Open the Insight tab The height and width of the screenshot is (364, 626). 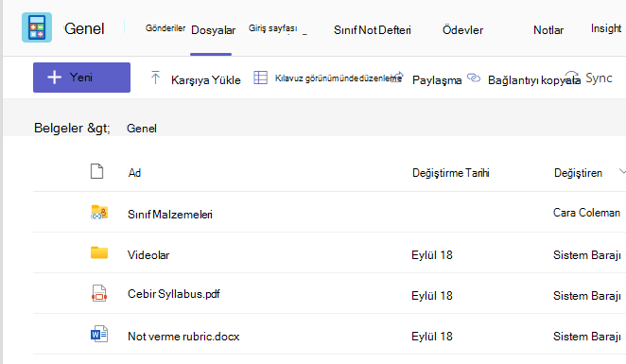pyautogui.click(x=606, y=28)
